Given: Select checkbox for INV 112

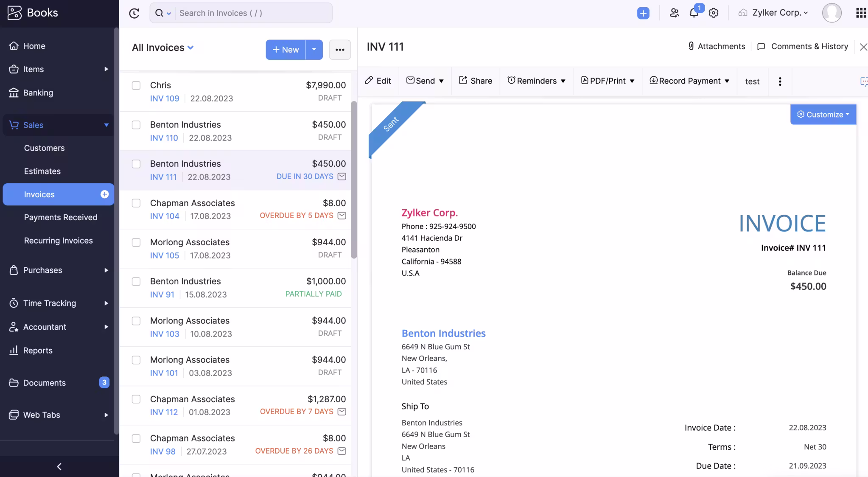Looking at the screenshot, I should [x=136, y=399].
